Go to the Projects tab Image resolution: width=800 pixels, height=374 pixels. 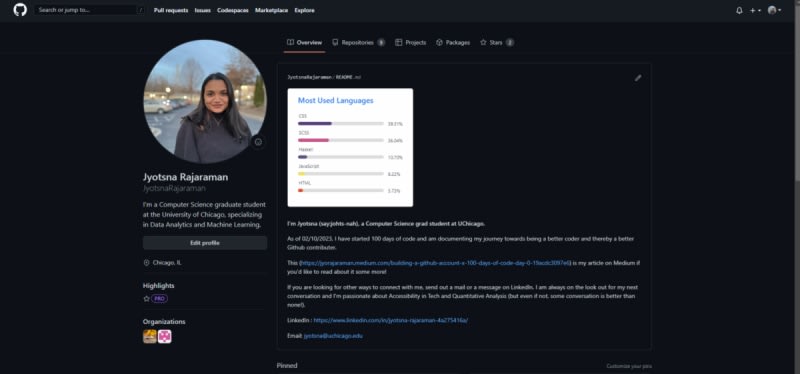(x=411, y=42)
